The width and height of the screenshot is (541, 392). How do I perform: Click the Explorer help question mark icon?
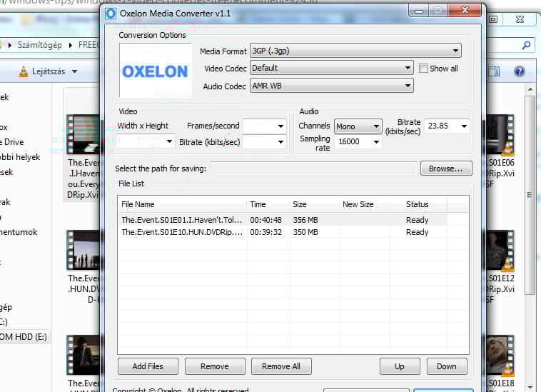pos(520,71)
